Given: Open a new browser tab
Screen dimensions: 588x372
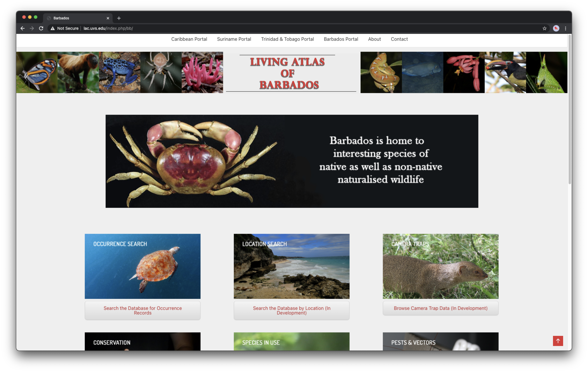Looking at the screenshot, I should (119, 18).
